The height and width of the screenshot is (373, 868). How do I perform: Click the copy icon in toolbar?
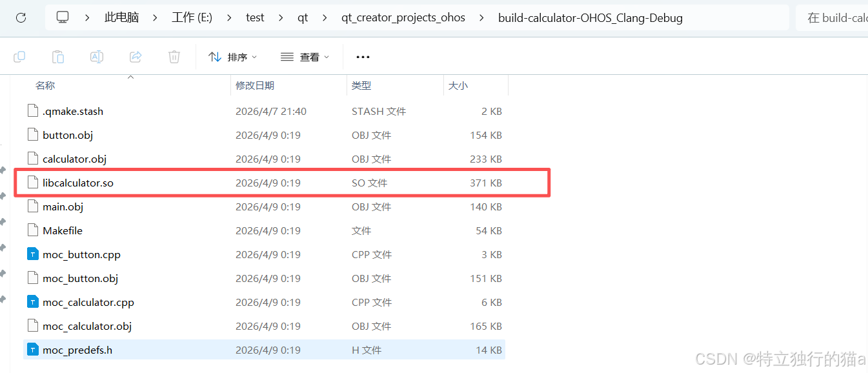point(19,57)
